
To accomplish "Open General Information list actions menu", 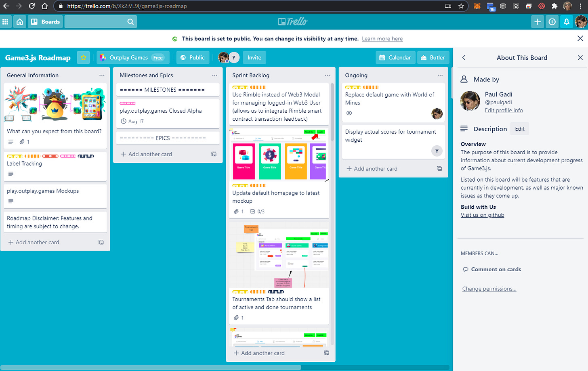I will click(102, 75).
